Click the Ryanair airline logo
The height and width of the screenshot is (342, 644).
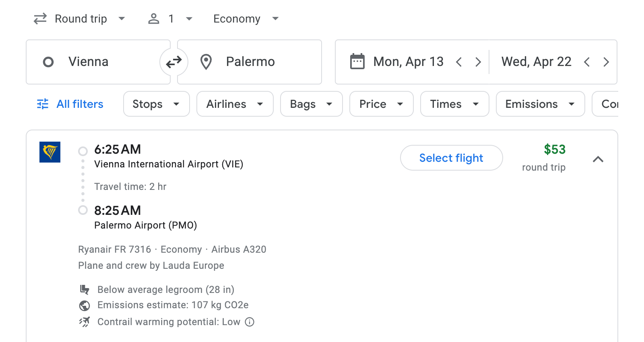50,152
